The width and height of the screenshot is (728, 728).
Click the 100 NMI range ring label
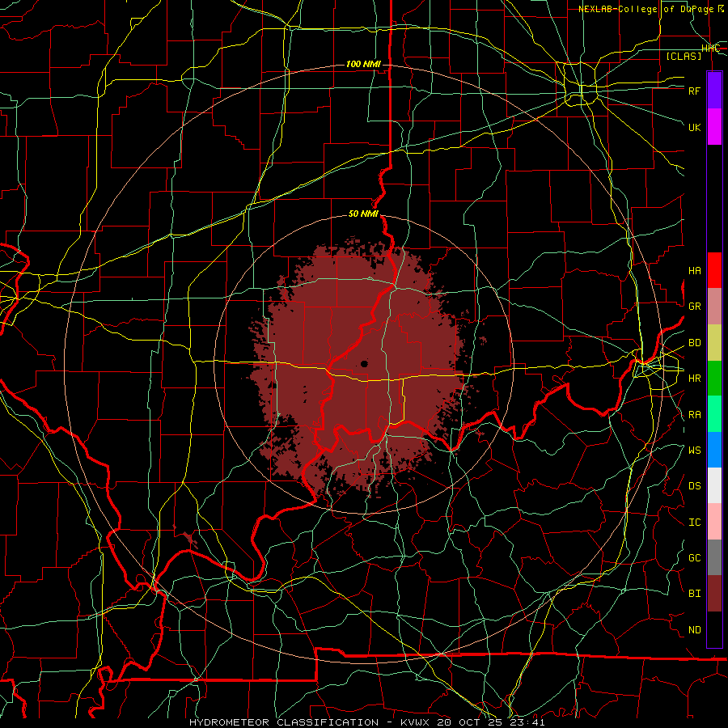pyautogui.click(x=363, y=64)
